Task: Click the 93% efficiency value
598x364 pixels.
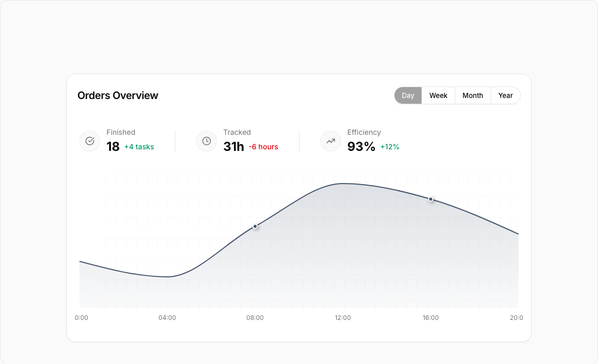Action: [x=361, y=147]
